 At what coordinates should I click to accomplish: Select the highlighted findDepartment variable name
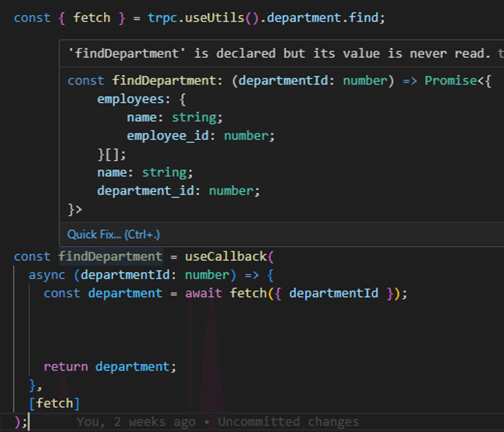[x=110, y=256]
